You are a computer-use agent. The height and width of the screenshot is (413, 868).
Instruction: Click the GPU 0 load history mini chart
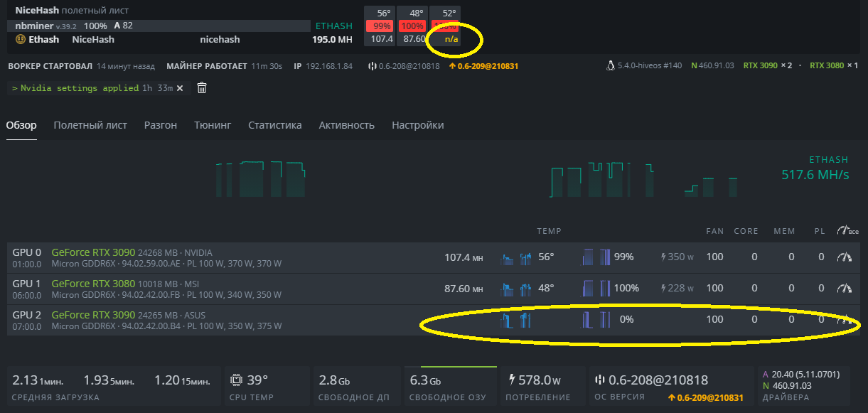(596, 257)
